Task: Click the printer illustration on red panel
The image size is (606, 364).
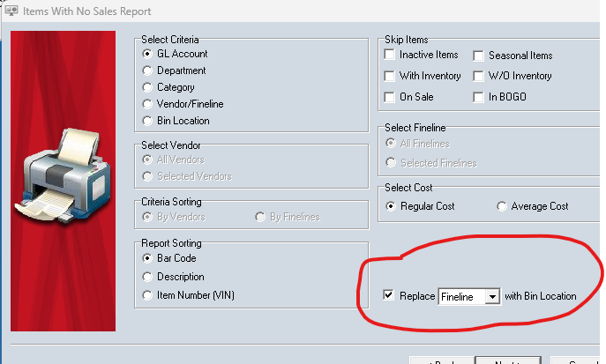Action: click(x=63, y=175)
